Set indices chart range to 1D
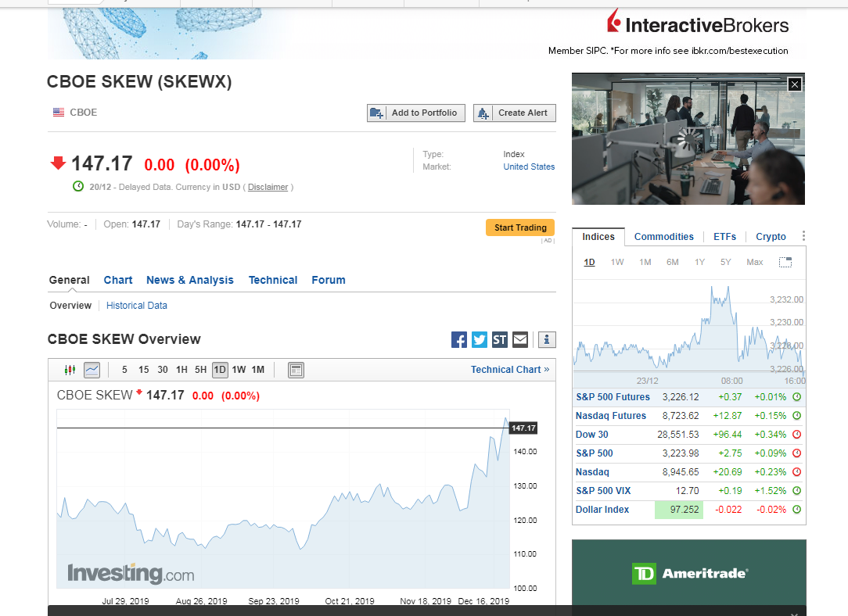848x616 pixels. point(590,262)
